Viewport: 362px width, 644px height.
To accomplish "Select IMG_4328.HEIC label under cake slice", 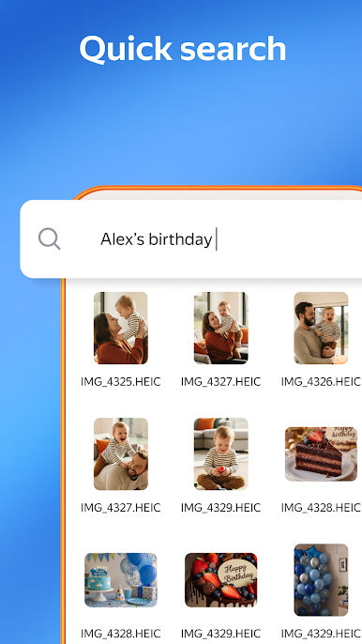I will pyautogui.click(x=321, y=508).
